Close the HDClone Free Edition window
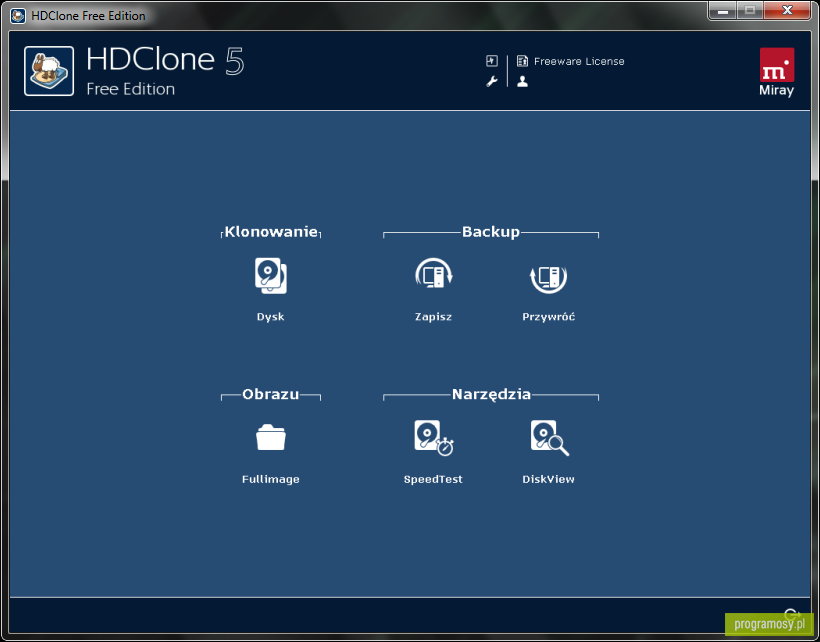 tap(787, 10)
